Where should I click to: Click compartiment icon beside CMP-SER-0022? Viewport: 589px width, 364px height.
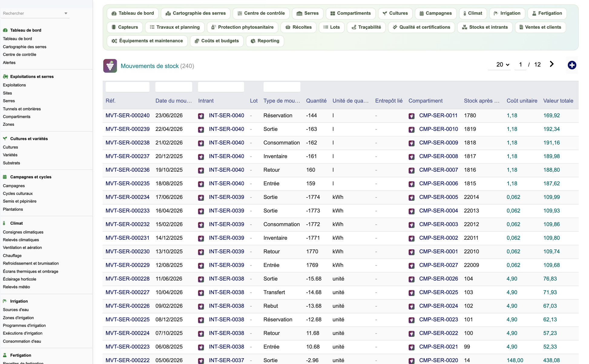[x=411, y=334]
